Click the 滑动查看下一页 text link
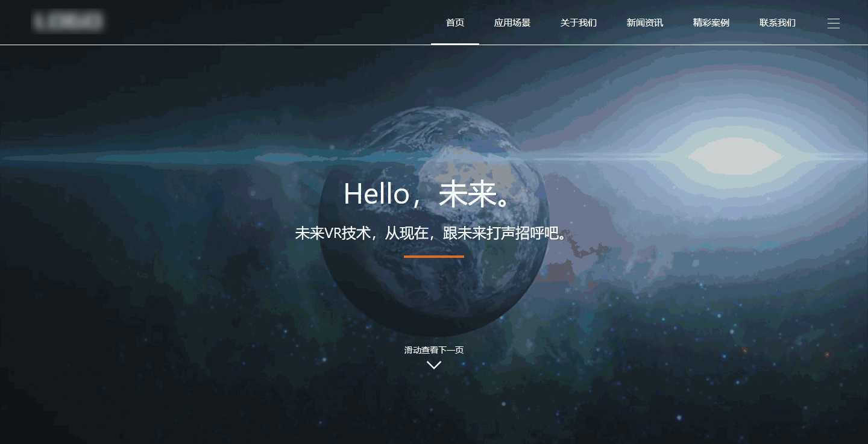Image resolution: width=868 pixels, height=444 pixels. 434,350
